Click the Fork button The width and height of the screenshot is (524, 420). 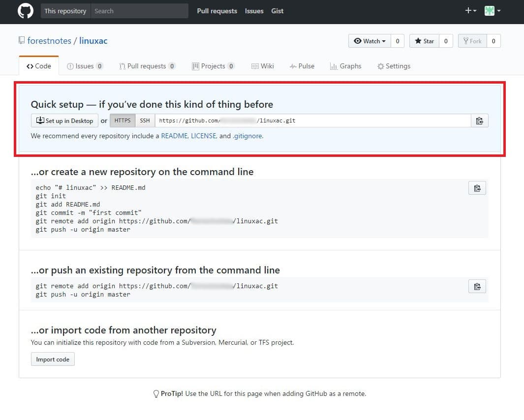pyautogui.click(x=472, y=41)
